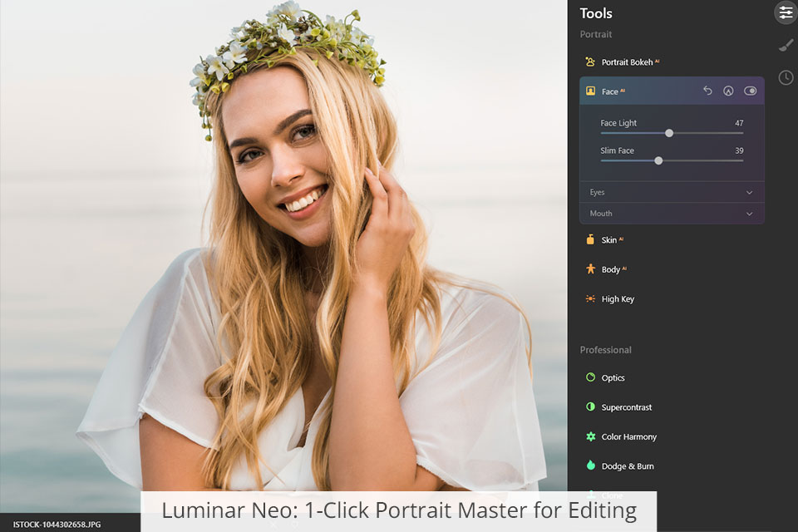This screenshot has height=532, width=798.
Task: Switch to the Tools sliders tab icon
Action: [x=786, y=12]
